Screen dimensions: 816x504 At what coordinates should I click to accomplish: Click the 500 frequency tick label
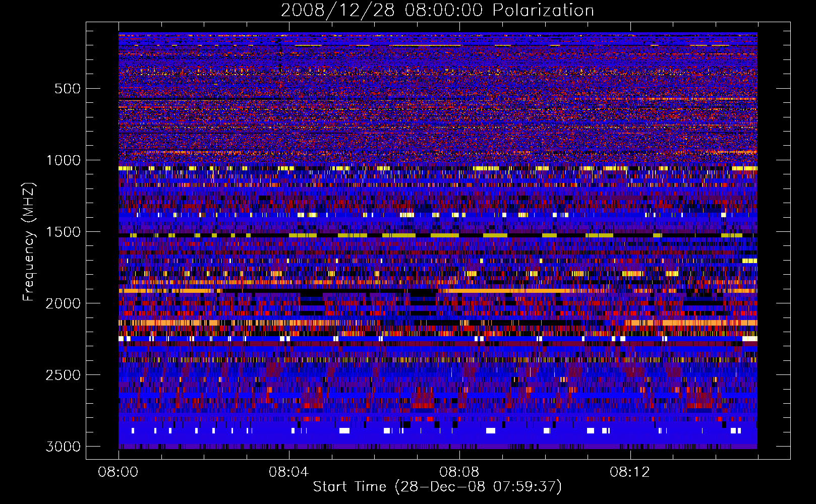(x=68, y=89)
